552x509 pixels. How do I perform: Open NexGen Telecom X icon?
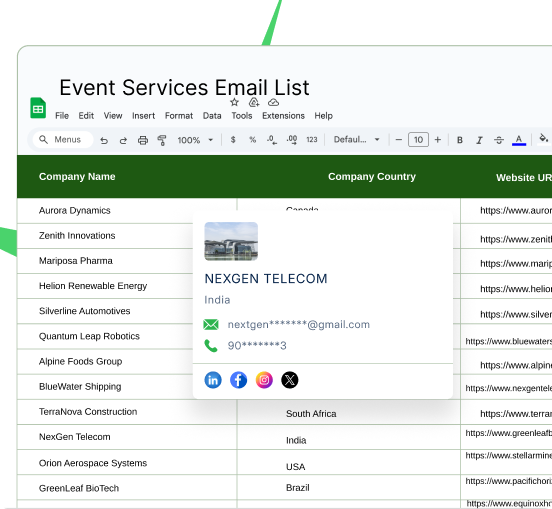pos(290,380)
